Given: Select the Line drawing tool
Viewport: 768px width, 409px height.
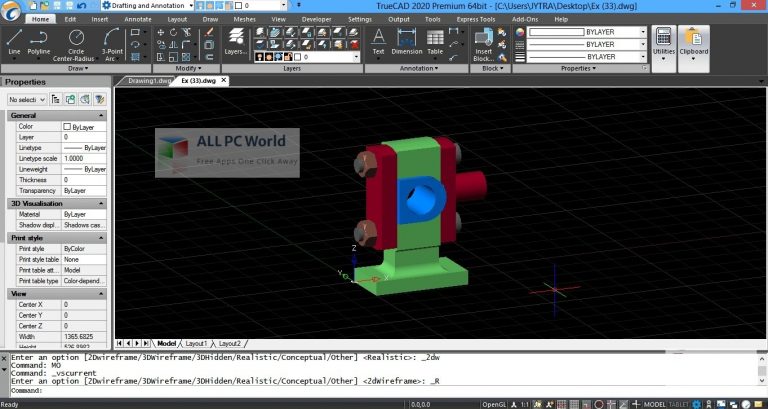Looking at the screenshot, I should pos(14,42).
